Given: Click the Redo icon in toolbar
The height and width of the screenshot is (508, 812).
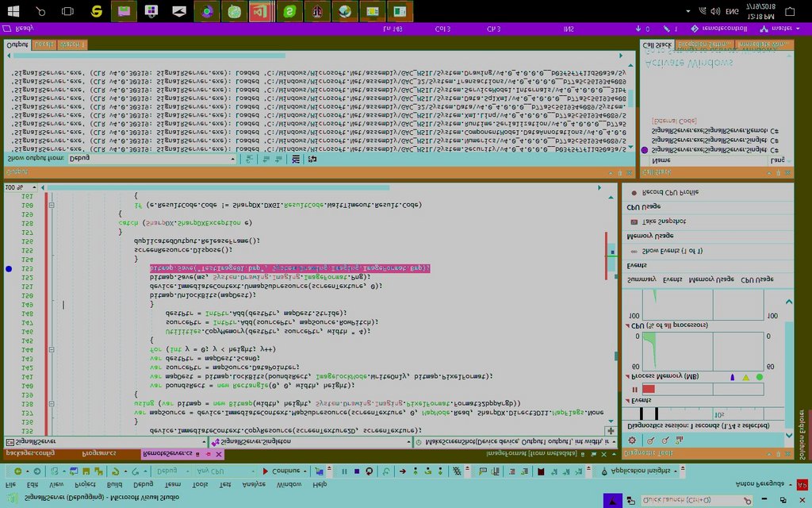Looking at the screenshot, I should point(136,471).
